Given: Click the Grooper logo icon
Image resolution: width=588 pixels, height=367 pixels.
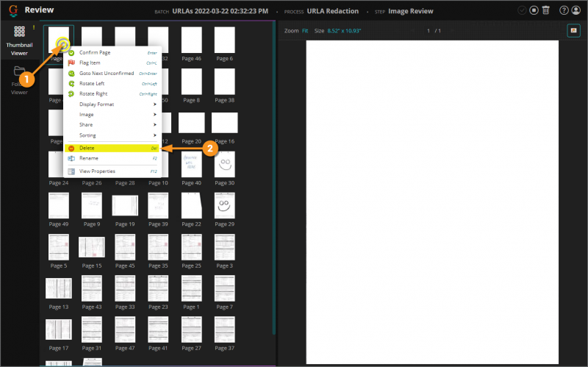Looking at the screenshot, I should (13, 10).
